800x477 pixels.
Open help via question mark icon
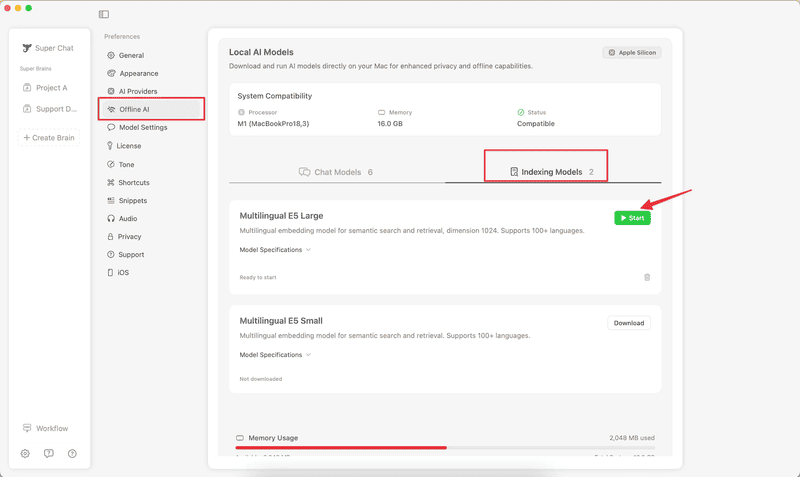pyautogui.click(x=72, y=453)
